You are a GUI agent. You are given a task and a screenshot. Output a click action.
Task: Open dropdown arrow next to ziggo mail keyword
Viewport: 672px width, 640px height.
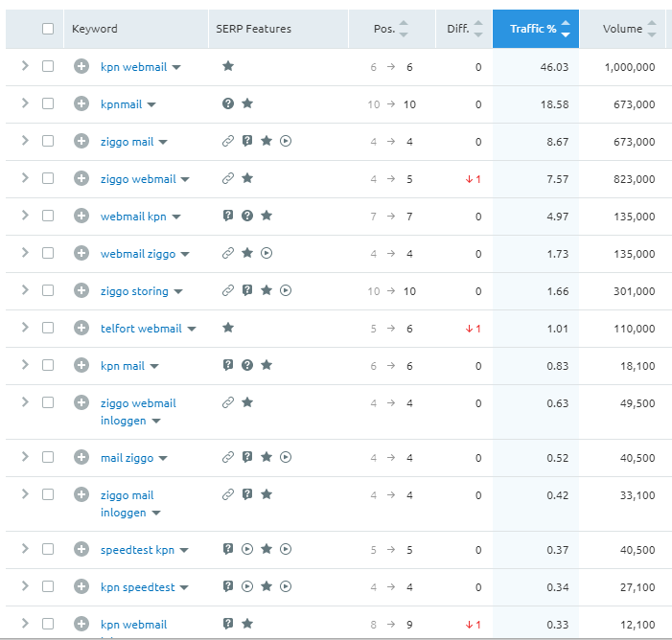(x=163, y=142)
